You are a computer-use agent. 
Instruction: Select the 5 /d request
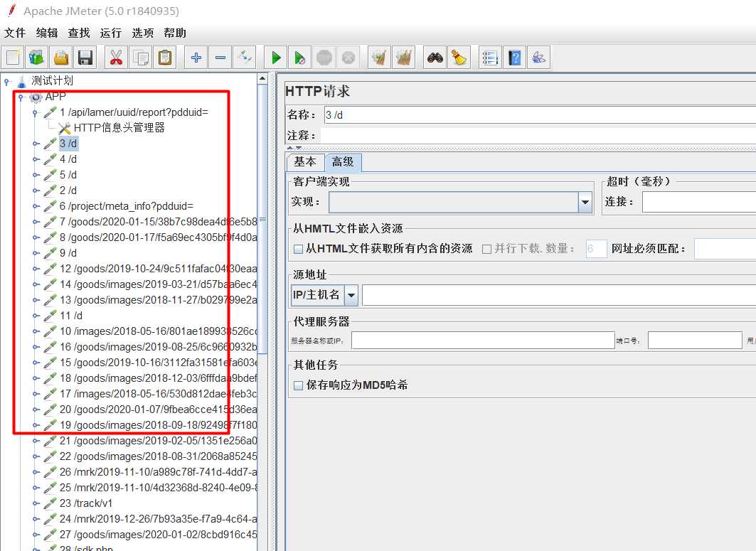[x=68, y=175]
